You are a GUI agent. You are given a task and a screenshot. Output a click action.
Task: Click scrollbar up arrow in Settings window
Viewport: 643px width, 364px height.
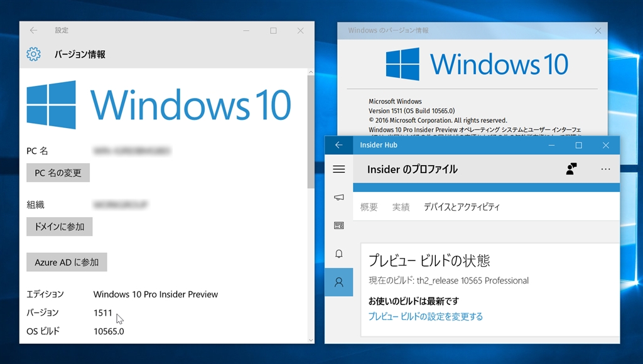pos(311,72)
